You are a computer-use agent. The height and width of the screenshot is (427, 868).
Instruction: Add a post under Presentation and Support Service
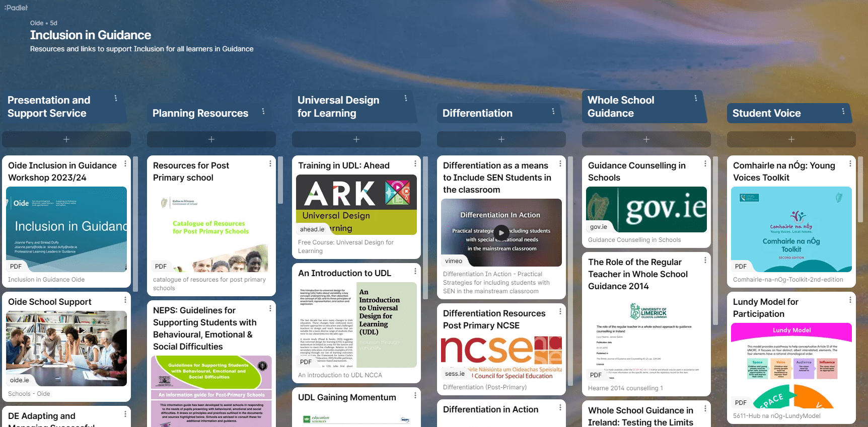pyautogui.click(x=66, y=139)
